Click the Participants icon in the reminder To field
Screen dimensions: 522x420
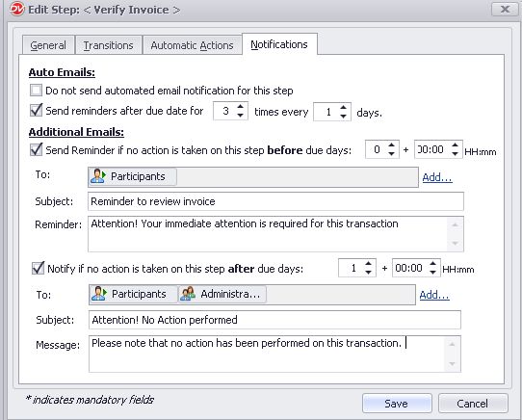98,176
